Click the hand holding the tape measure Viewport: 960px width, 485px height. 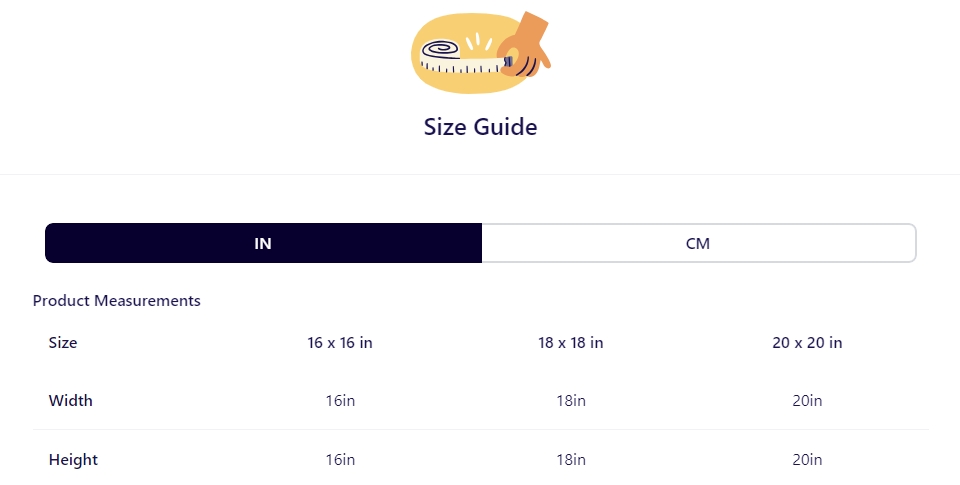(524, 47)
